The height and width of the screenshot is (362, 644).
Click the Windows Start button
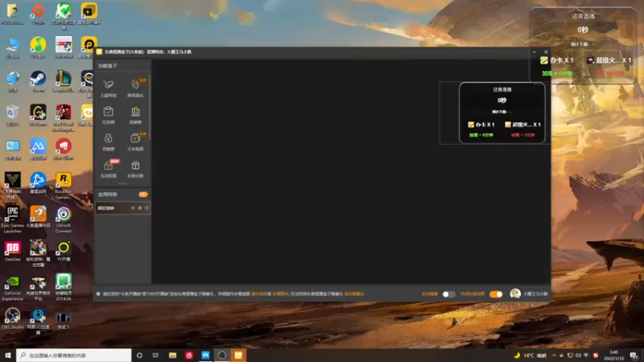tap(8, 356)
